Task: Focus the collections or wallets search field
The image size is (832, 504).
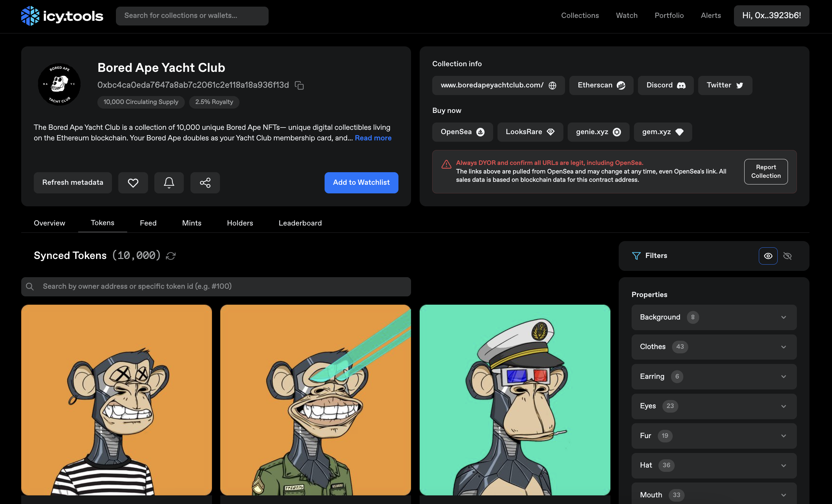Action: click(192, 16)
